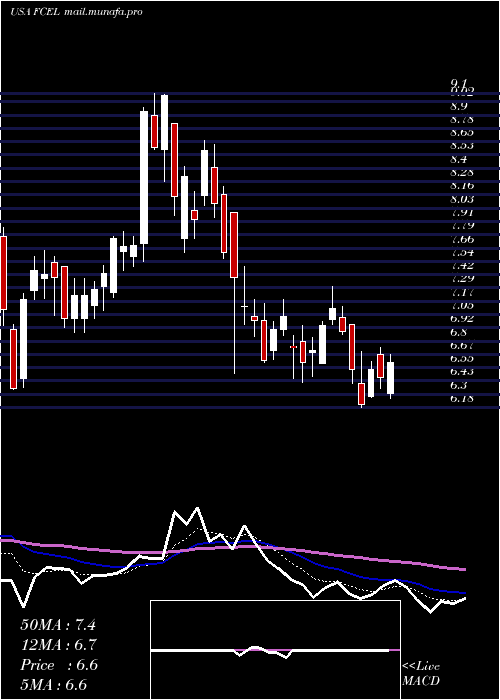Click the 6.3 price axis label
This screenshot has height=700, width=500.
click(459, 385)
